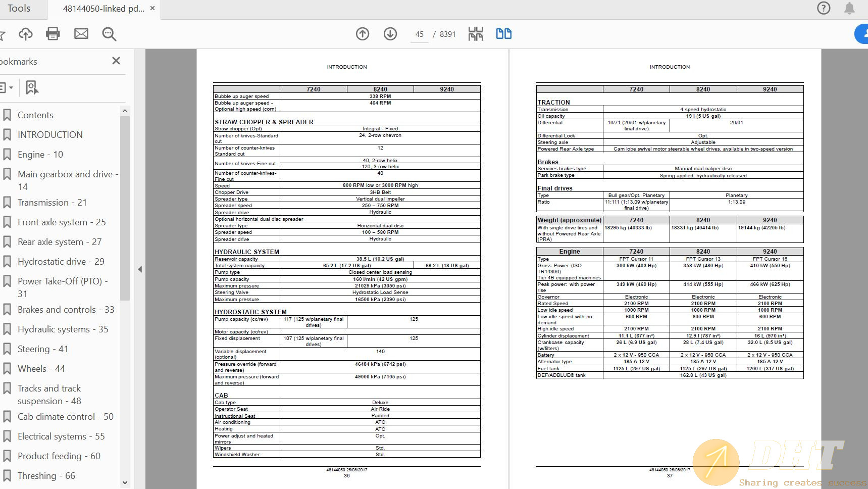The width and height of the screenshot is (868, 489).
Task: Click the Final drives heading
Action: [x=555, y=188]
